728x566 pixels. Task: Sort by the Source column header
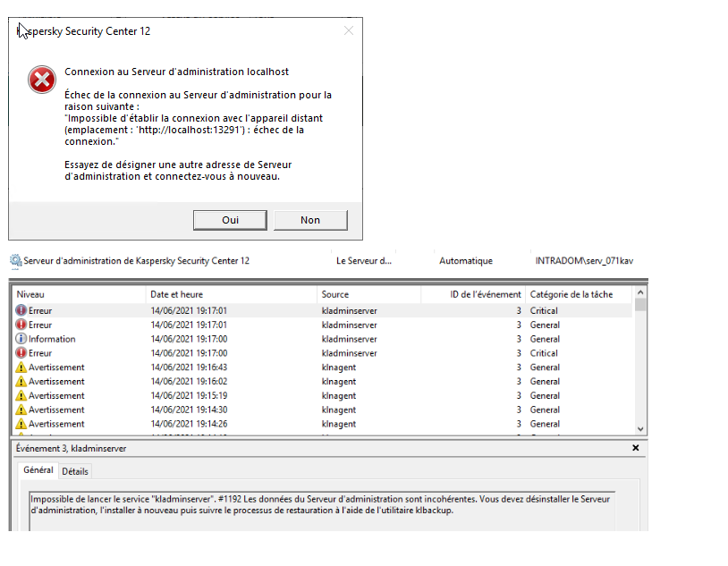(x=369, y=294)
